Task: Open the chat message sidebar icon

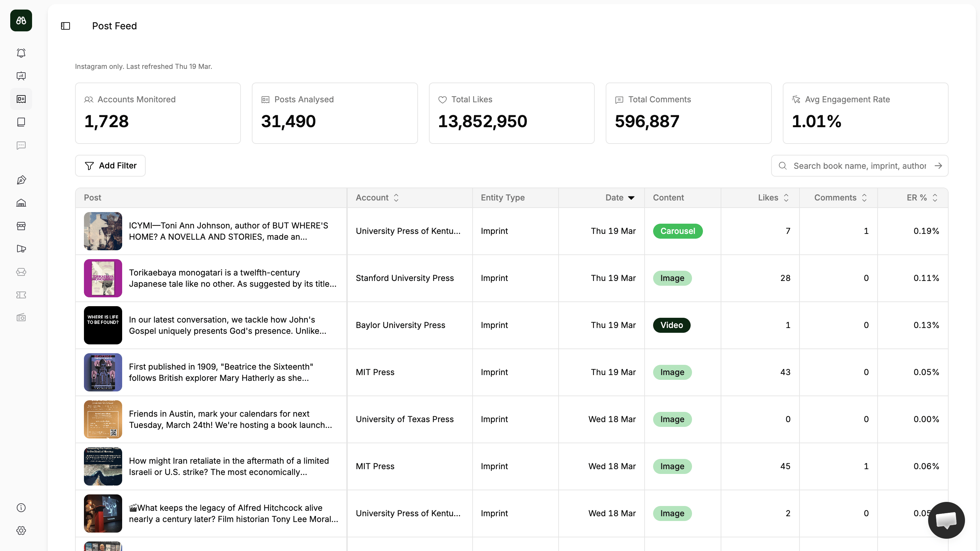Action: click(x=21, y=145)
